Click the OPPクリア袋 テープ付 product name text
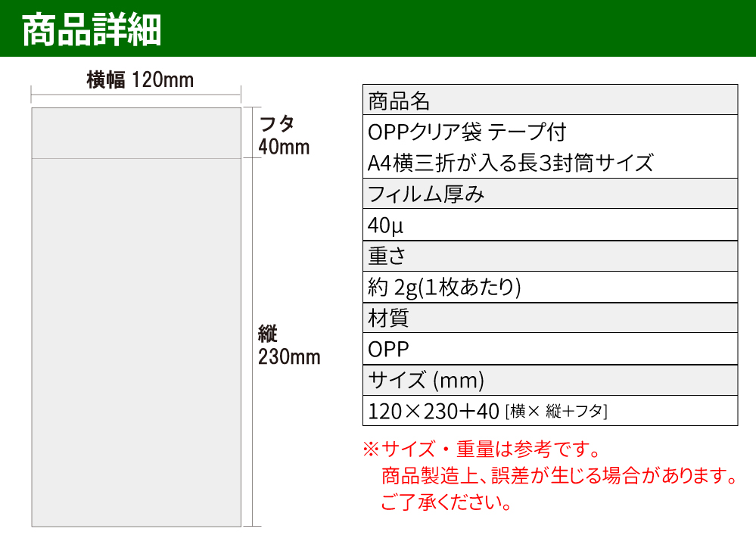The width and height of the screenshot is (756, 538). click(x=467, y=132)
